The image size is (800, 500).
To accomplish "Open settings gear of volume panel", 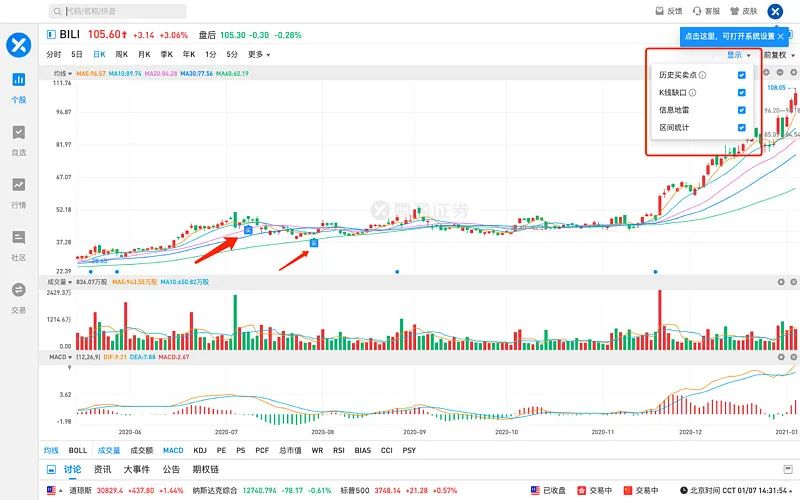I will pos(781,282).
